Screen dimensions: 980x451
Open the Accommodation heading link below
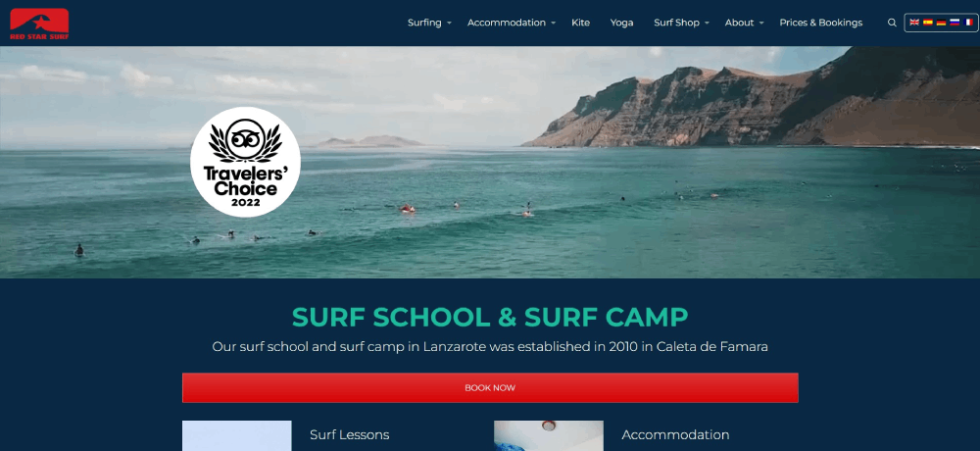tap(675, 434)
